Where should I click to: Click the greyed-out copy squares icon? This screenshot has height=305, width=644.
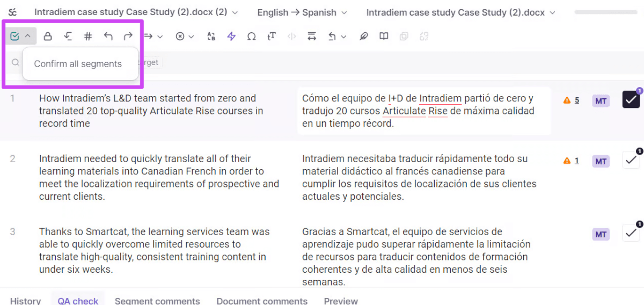(404, 37)
